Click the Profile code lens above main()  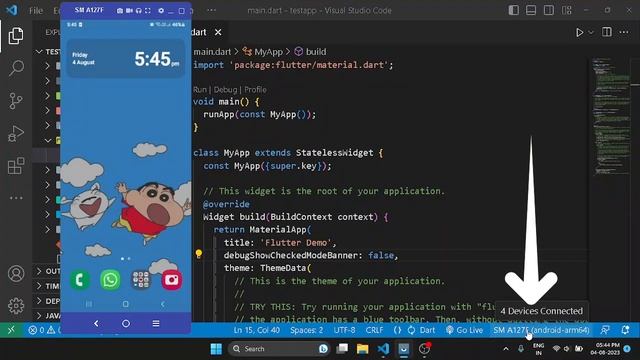pos(255,89)
